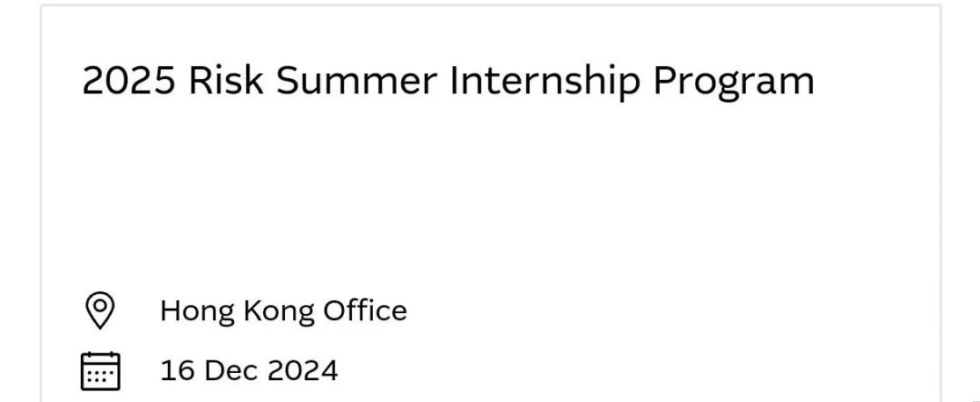Click the word "Summer" in the title
This screenshot has width=980, height=402.
(x=356, y=82)
